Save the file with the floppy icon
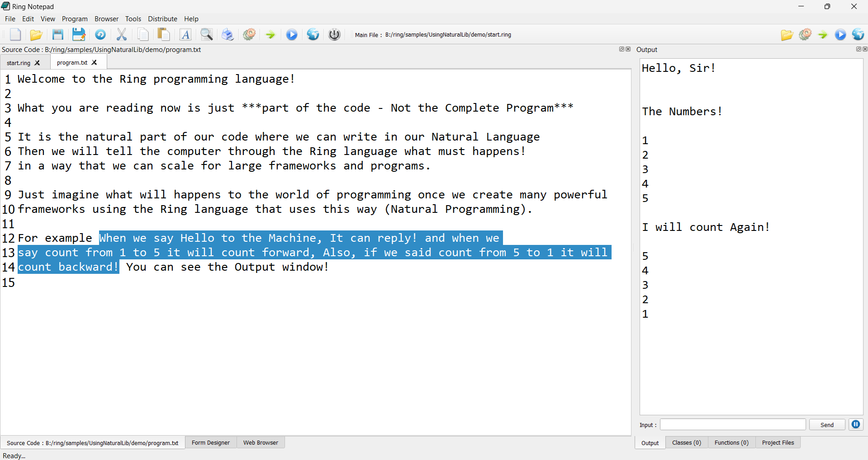This screenshot has width=868, height=460. (57, 34)
